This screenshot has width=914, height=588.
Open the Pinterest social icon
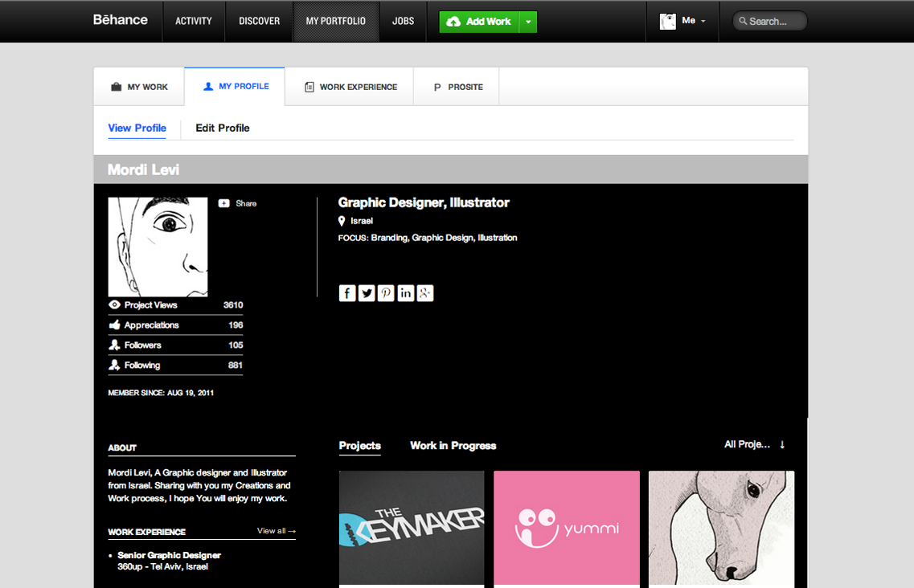click(x=386, y=293)
